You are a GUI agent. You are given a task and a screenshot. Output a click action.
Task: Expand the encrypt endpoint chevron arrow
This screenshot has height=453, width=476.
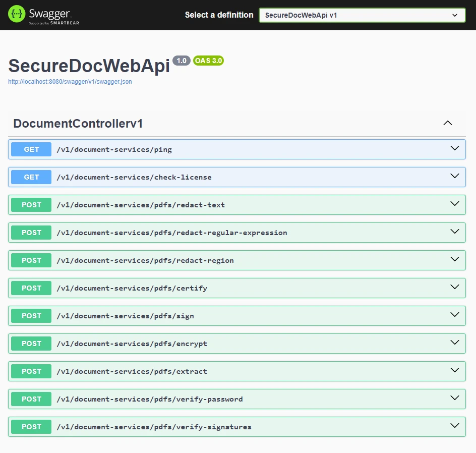coord(454,343)
